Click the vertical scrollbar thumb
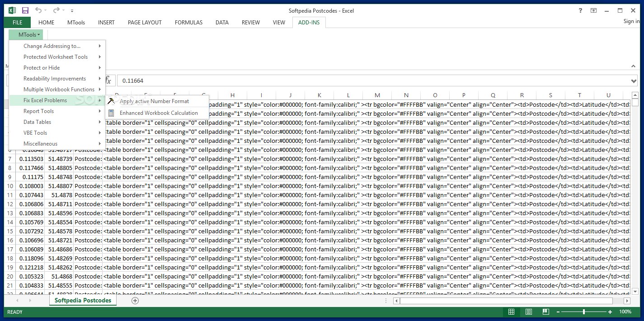Viewport: 644px width, 321px height. coord(635,103)
